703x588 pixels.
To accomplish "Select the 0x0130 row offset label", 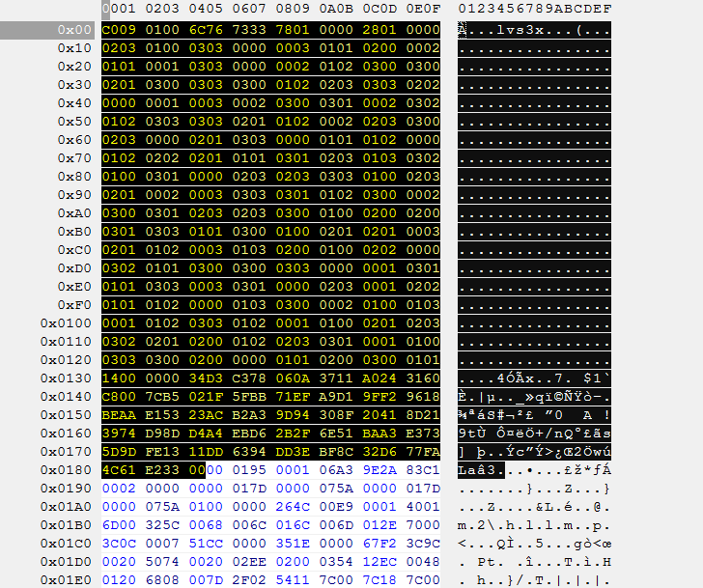I will coord(66,378).
